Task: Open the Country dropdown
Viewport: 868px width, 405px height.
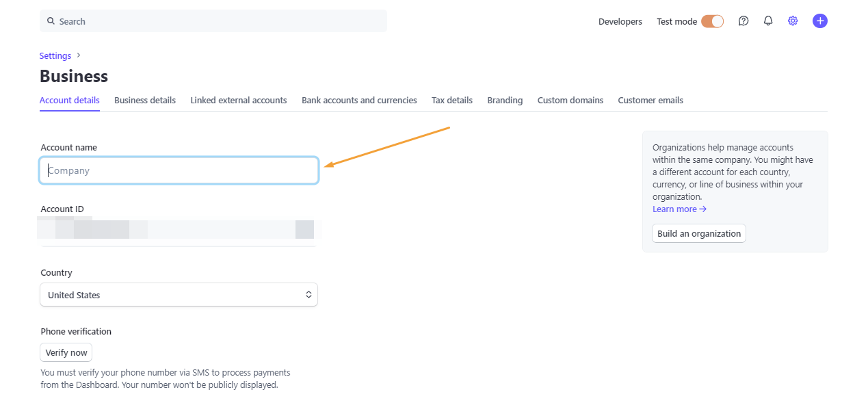Action: [179, 295]
